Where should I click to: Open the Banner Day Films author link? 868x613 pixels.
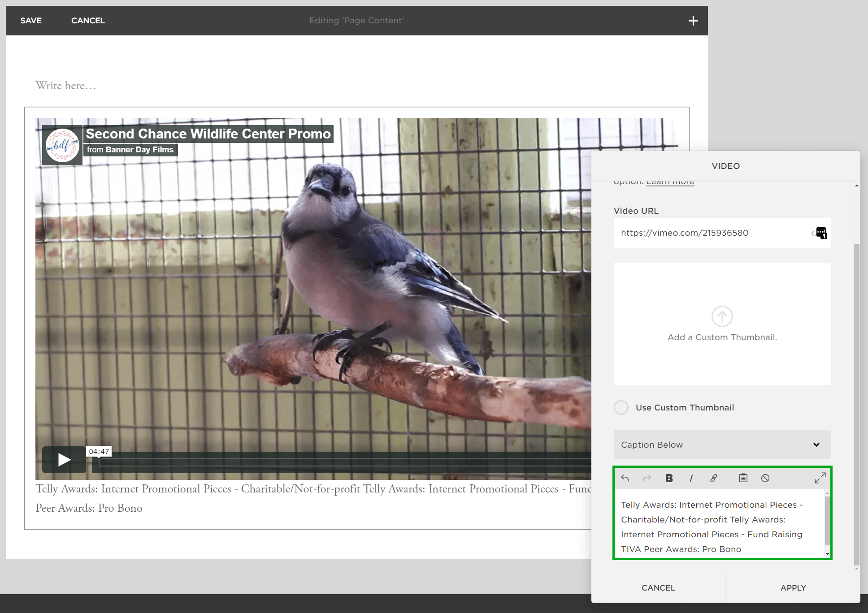point(139,150)
